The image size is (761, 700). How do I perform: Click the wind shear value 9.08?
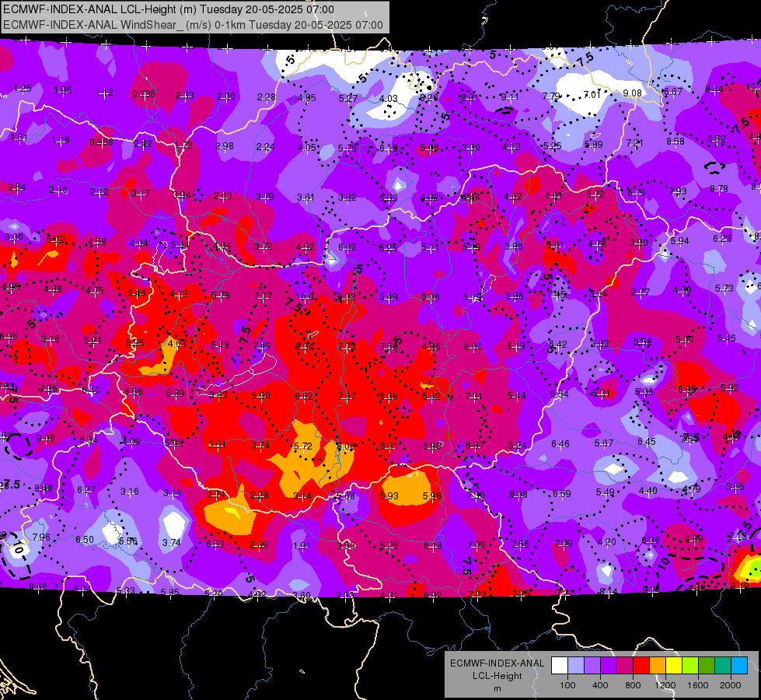click(633, 93)
